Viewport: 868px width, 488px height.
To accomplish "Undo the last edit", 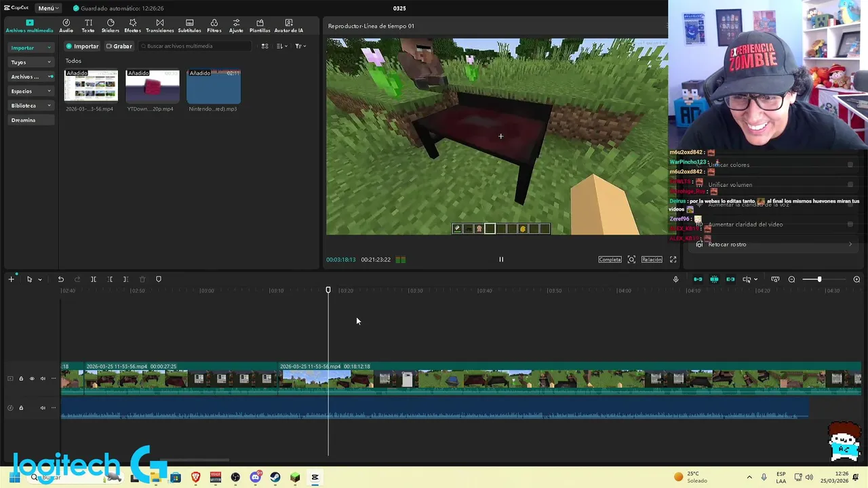I will click(x=60, y=279).
